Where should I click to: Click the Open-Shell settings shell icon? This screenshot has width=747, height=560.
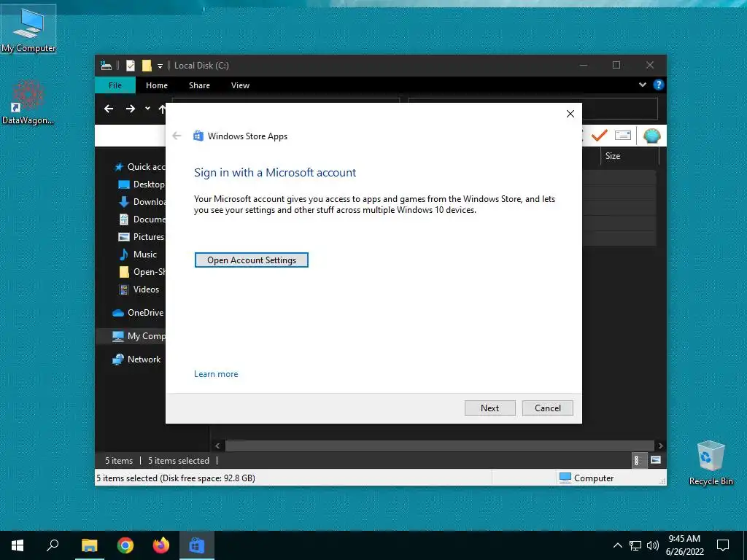pos(651,136)
